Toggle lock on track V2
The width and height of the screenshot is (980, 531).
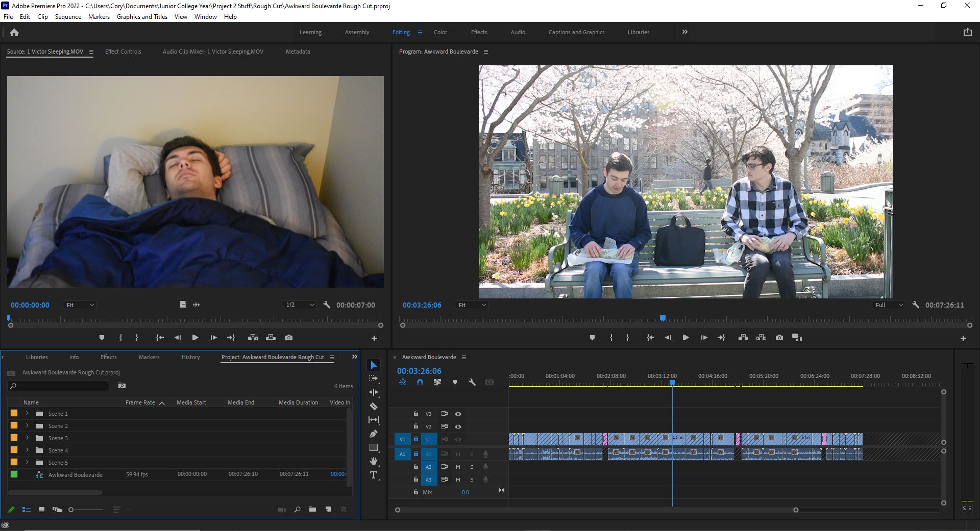[415, 426]
